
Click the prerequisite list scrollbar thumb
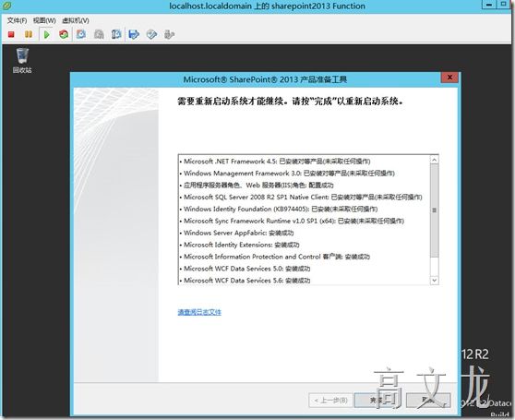point(434,210)
